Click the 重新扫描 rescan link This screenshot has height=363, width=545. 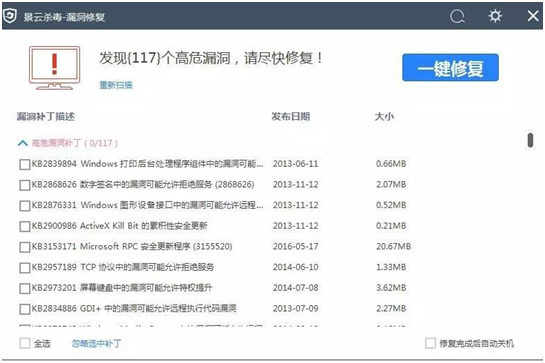[116, 85]
